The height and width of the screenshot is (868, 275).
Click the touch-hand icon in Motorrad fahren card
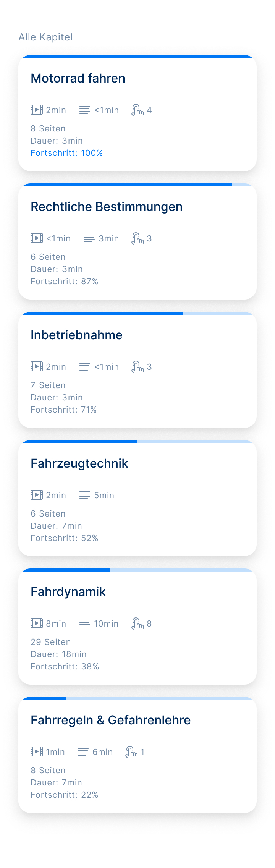click(137, 110)
